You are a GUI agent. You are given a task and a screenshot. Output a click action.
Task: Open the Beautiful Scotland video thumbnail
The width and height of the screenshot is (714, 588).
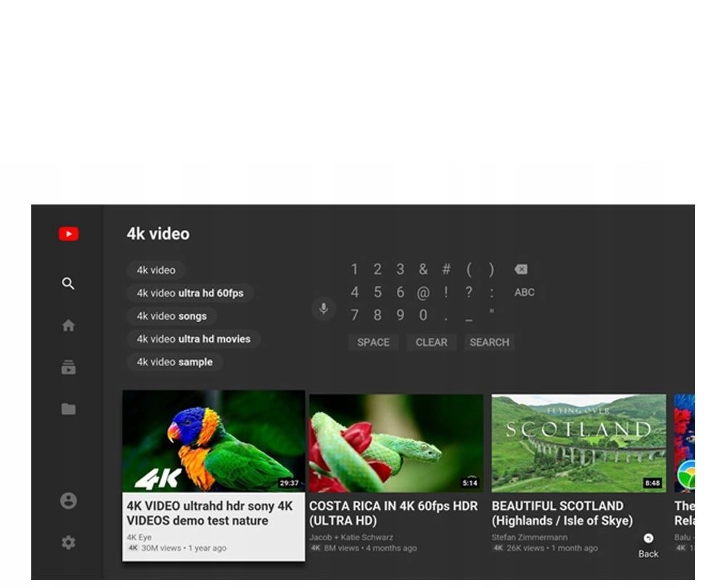click(578, 444)
